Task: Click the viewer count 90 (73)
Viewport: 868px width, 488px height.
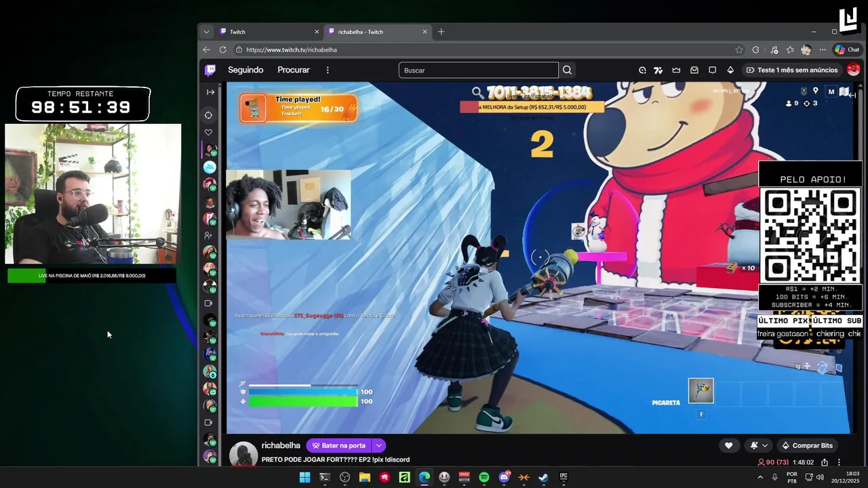Action: 772,462
